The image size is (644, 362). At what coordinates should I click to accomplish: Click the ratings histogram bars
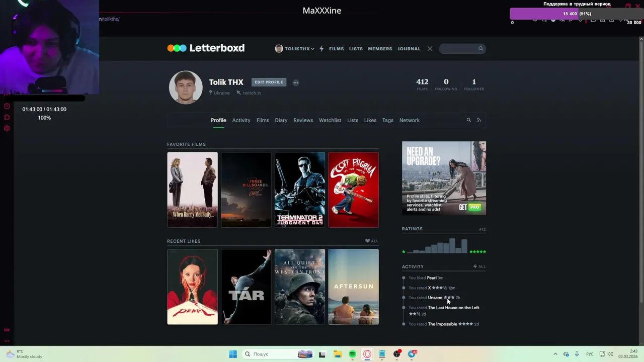[x=437, y=246]
